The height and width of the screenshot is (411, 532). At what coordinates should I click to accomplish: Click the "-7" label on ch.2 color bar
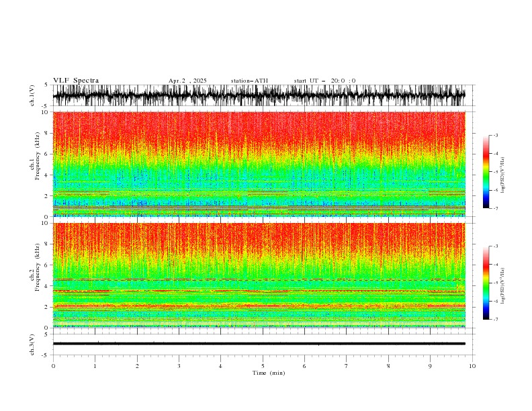[x=495, y=320]
